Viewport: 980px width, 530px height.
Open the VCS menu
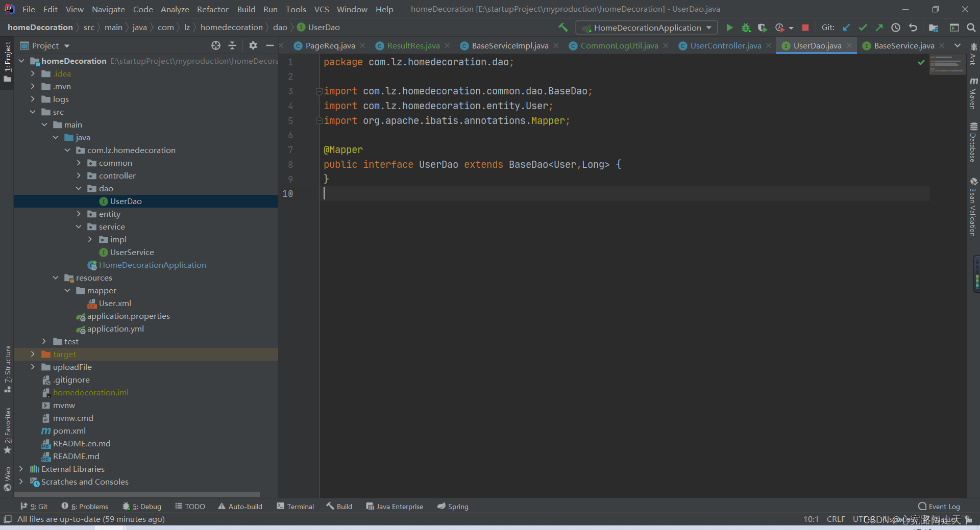pyautogui.click(x=321, y=9)
